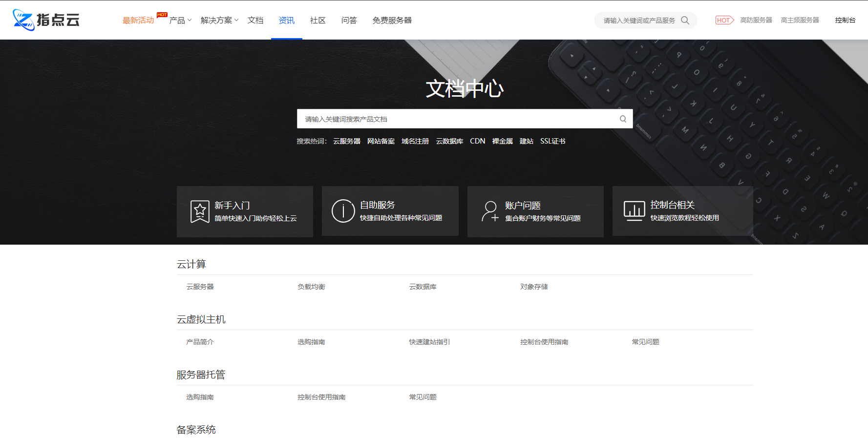Open the 云服务器 docs under 云计算
The height and width of the screenshot is (439, 868).
(x=200, y=287)
